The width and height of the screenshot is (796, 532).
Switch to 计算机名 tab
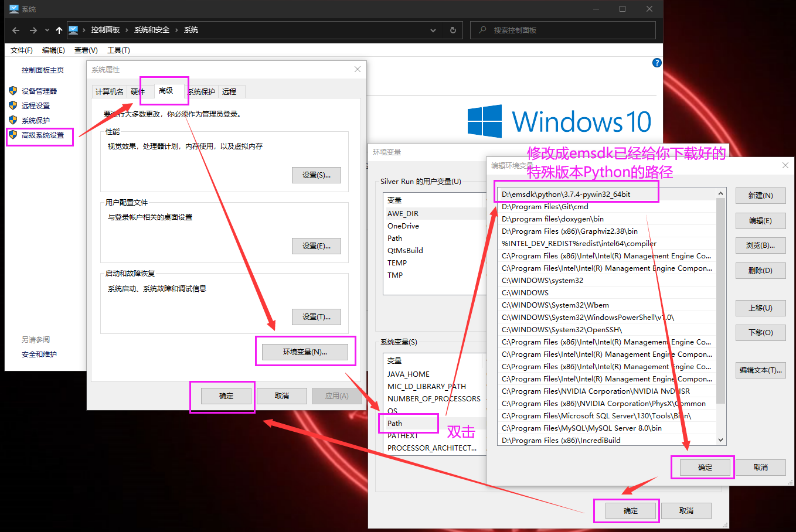[x=110, y=92]
